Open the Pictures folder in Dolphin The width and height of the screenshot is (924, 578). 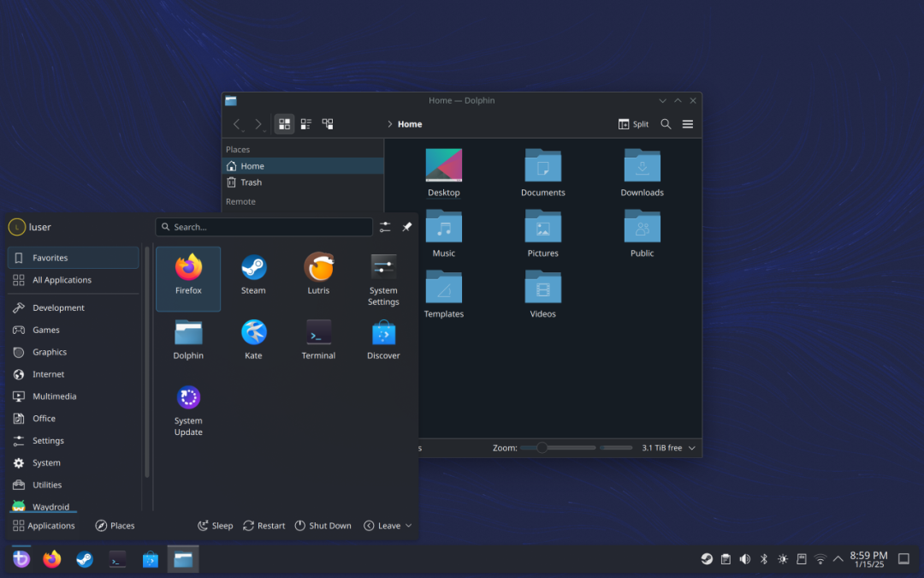click(542, 234)
